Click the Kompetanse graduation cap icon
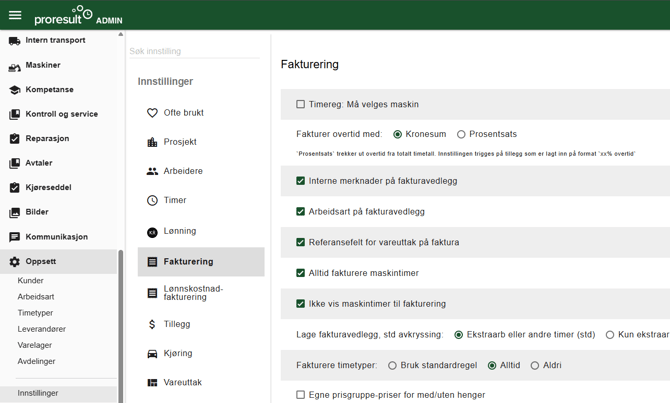 (15, 90)
